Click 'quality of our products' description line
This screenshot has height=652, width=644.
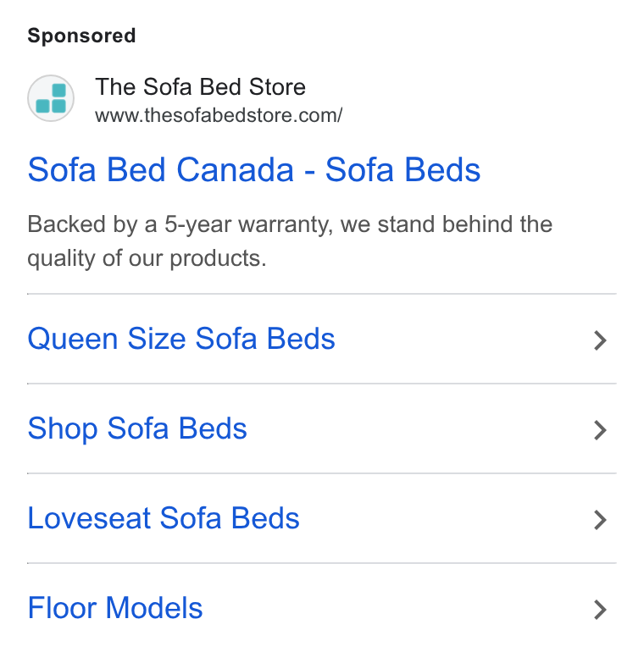click(x=147, y=258)
